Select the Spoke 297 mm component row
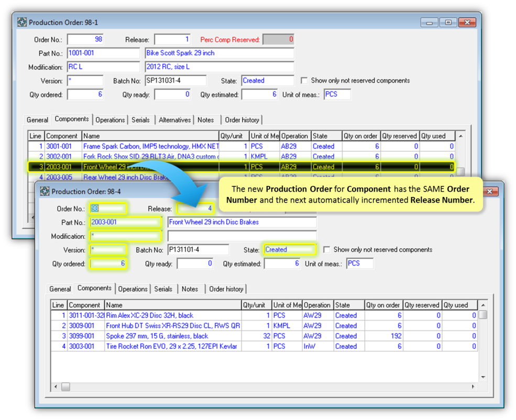The height and width of the screenshot is (420, 516). tap(157, 336)
